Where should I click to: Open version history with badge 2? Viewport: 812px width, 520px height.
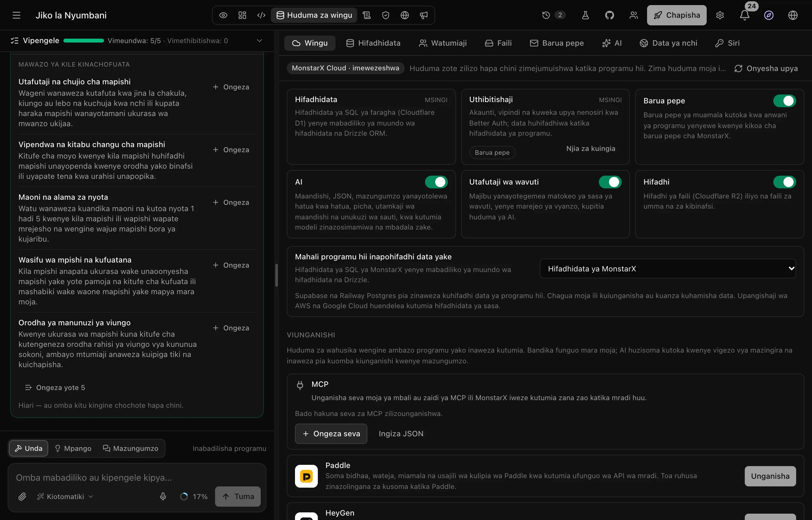click(x=553, y=15)
